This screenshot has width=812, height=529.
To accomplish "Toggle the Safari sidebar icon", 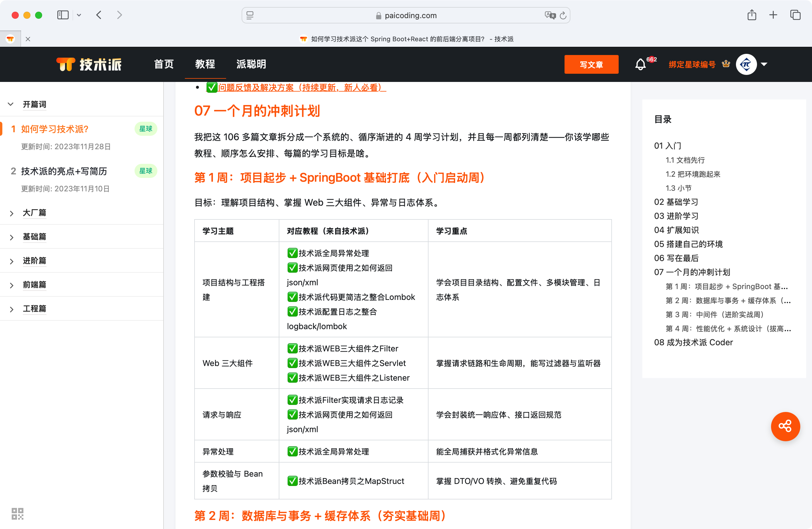I will (63, 15).
